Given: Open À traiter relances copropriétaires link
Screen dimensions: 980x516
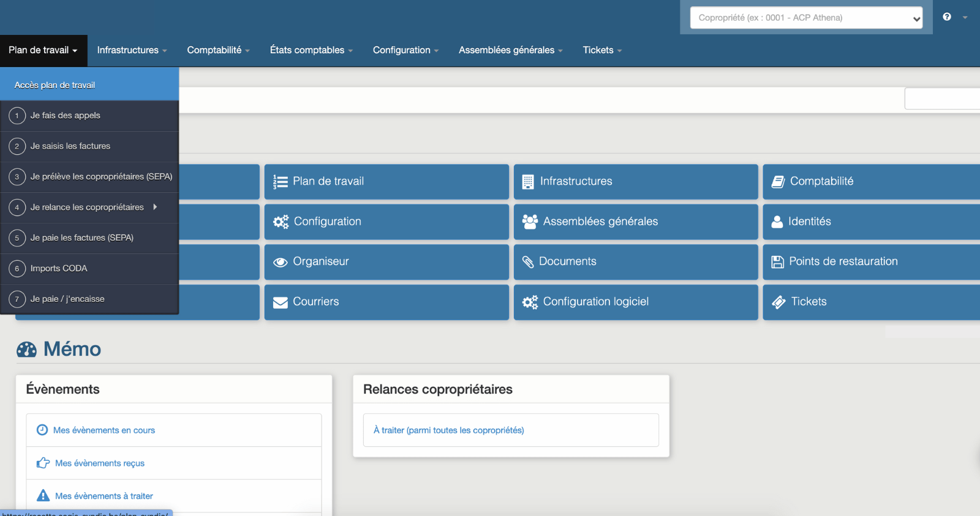Looking at the screenshot, I should (449, 430).
